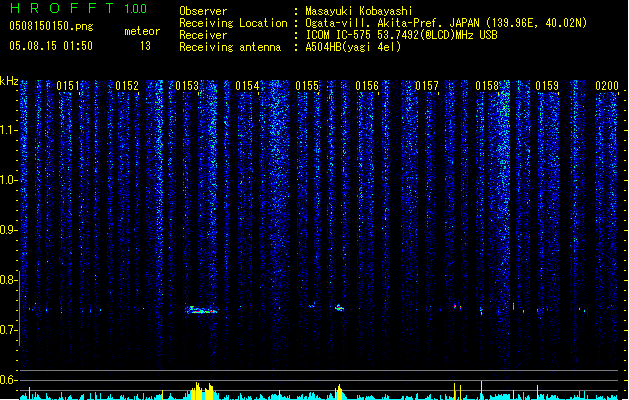Click the 1.1 frequency axis label
The width and height of the screenshot is (629, 400).
(9, 130)
